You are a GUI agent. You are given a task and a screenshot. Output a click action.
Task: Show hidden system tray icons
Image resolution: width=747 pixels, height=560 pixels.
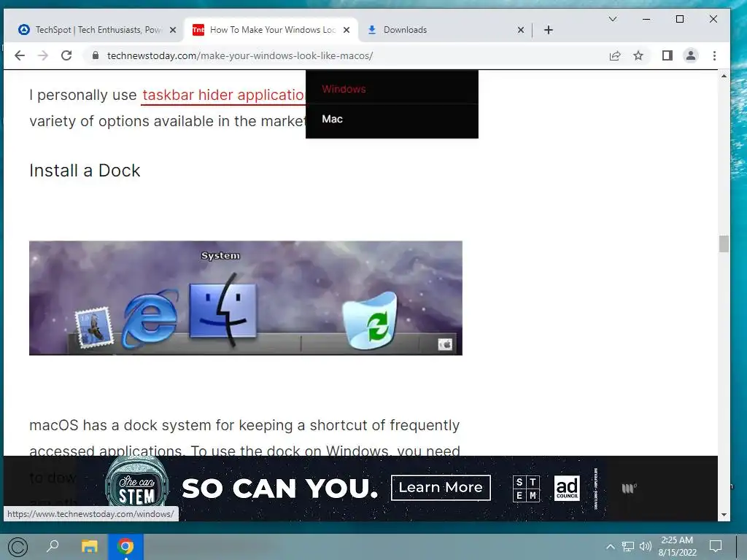click(x=611, y=546)
